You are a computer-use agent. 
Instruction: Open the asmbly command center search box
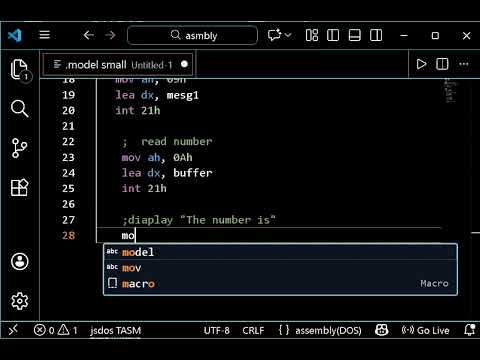(192, 35)
